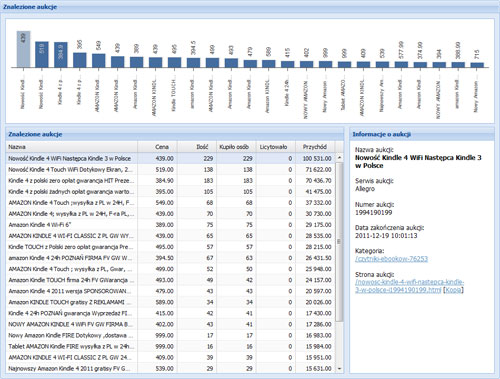Image resolution: width=500 pixels, height=379 pixels.
Task: Select the chart bar labeled 495
Action: [174, 62]
